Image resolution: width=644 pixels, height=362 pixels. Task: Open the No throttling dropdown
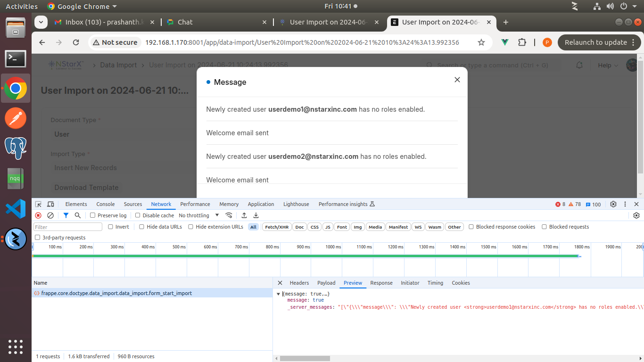pyautogui.click(x=198, y=215)
